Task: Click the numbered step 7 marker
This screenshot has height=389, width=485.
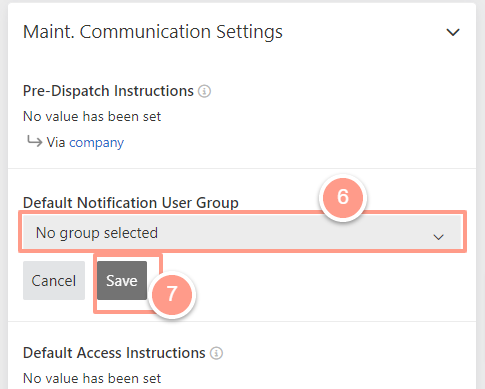Action: tap(172, 294)
